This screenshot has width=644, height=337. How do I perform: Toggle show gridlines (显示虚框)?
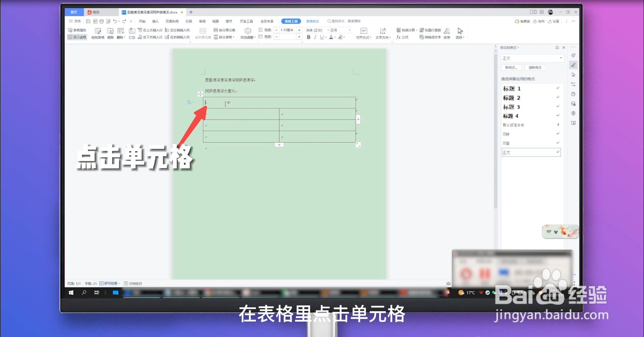click(x=77, y=37)
